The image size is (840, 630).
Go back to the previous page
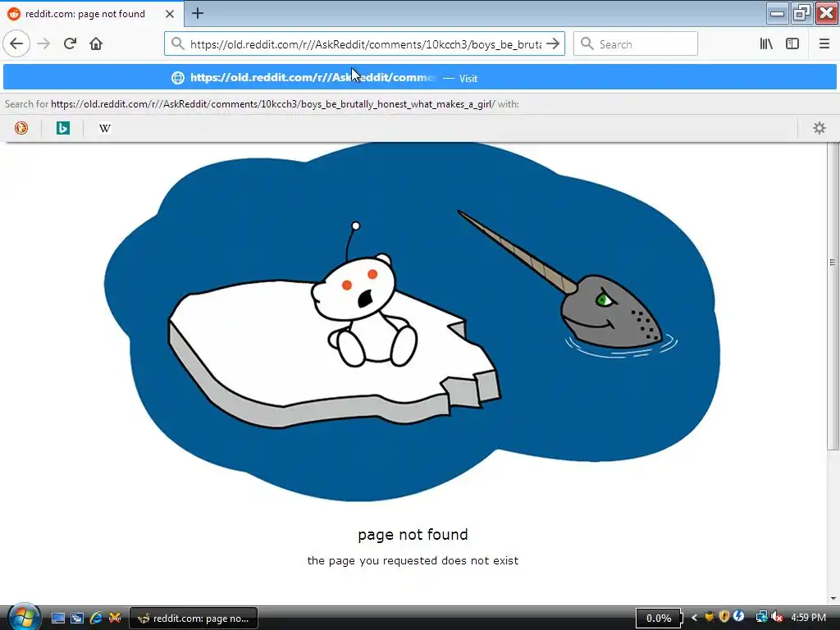(x=16, y=43)
